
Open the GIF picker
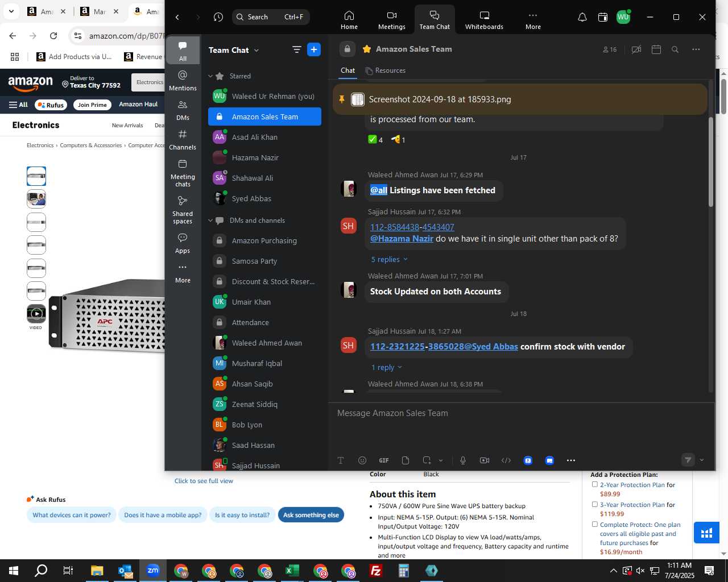click(x=384, y=460)
